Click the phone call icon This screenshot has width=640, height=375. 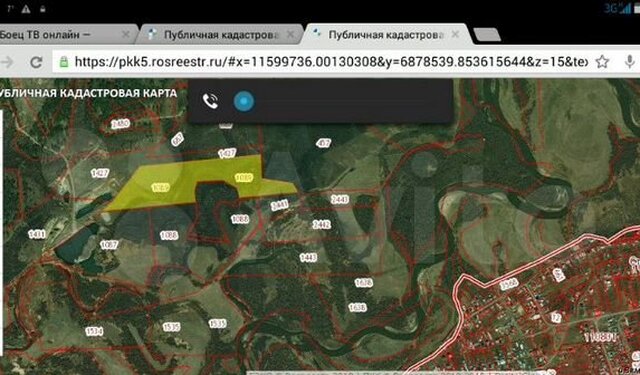tap(211, 101)
